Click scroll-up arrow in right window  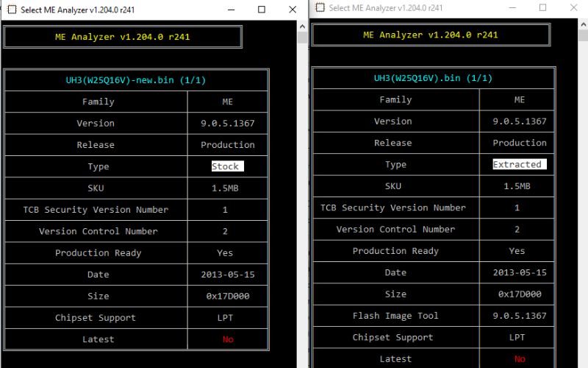(x=584, y=24)
